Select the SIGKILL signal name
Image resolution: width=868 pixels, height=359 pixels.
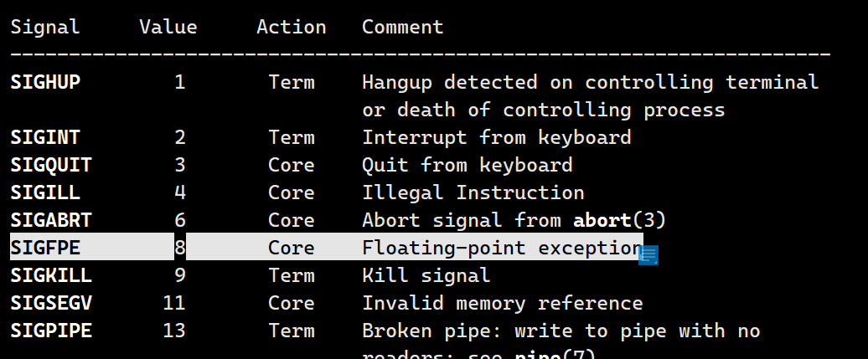51,275
